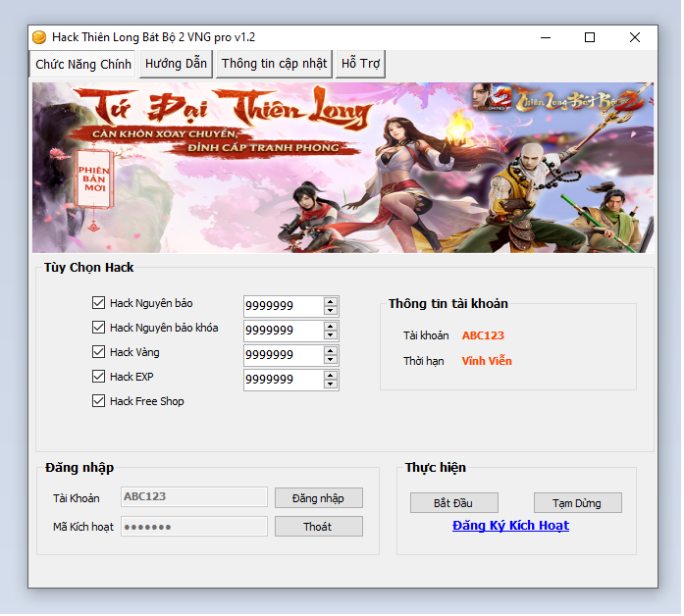Uncheck the Hack EXP checkbox
Viewport: 684px width, 616px height.
pyautogui.click(x=98, y=377)
